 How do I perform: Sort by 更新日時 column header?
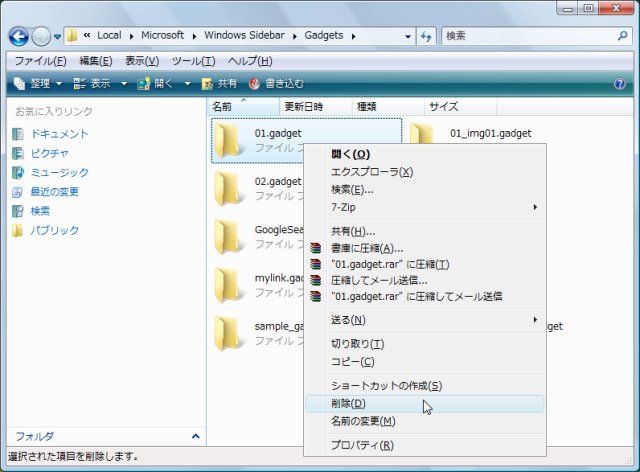coord(316,107)
